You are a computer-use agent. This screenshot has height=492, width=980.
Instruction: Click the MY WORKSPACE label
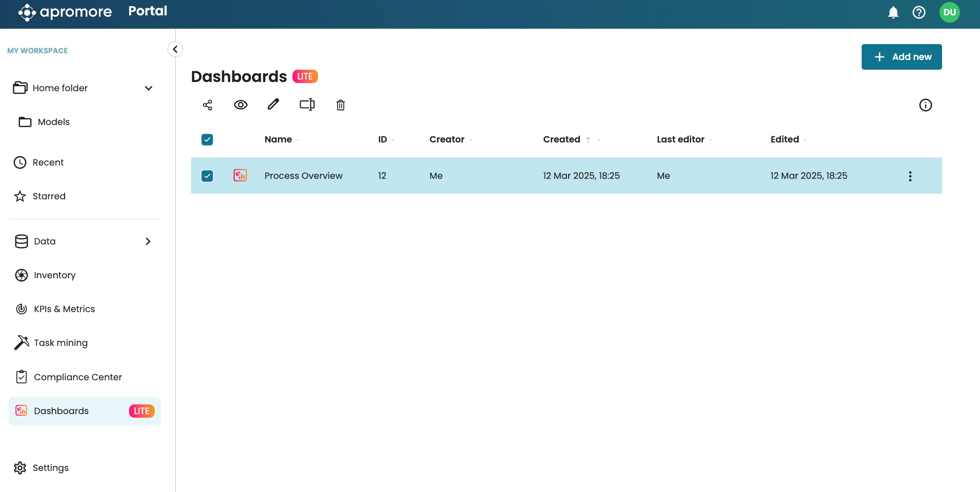tap(37, 51)
